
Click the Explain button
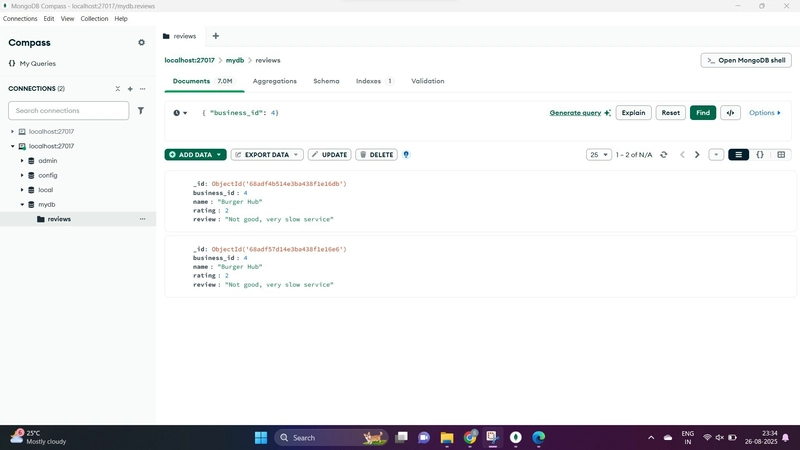pyautogui.click(x=633, y=113)
